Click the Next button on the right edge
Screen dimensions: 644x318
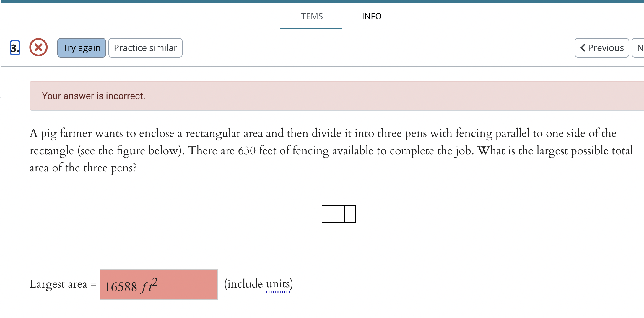[640, 47]
